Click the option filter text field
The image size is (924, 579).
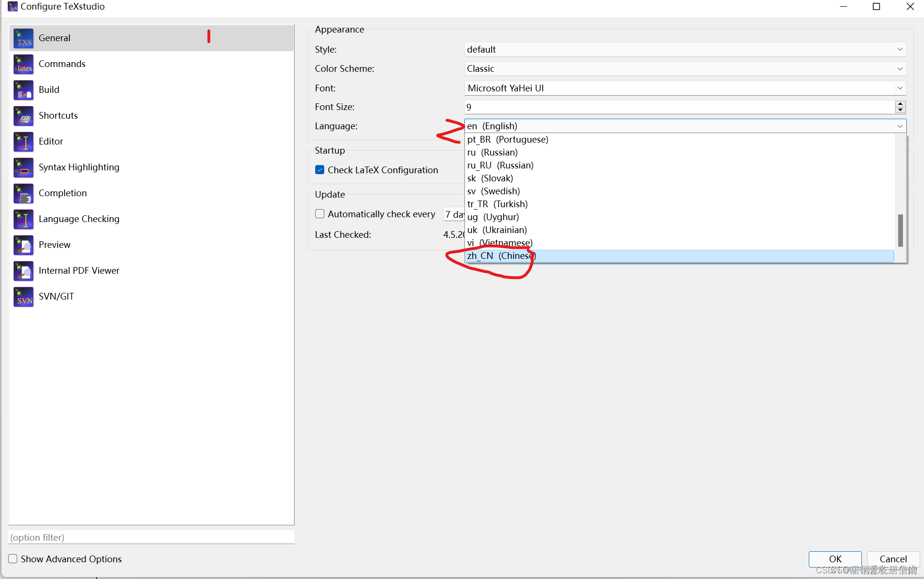point(151,537)
